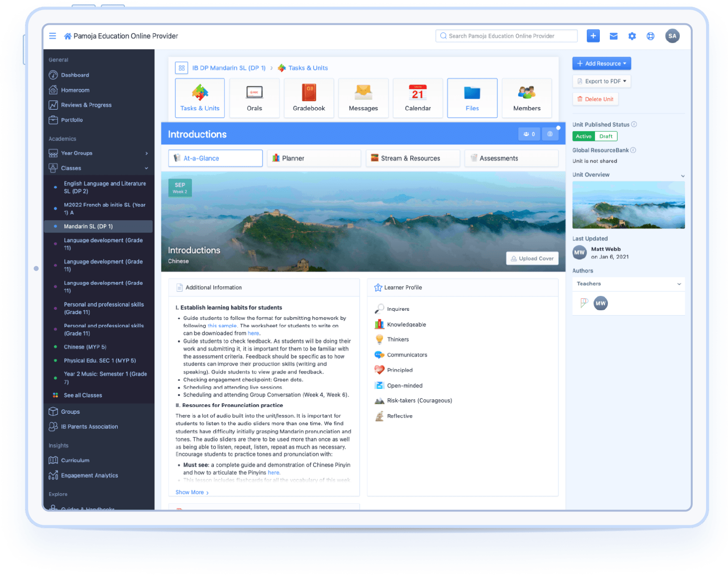The image size is (728, 581).
Task: Open the mail envelope icon
Action: pos(614,36)
